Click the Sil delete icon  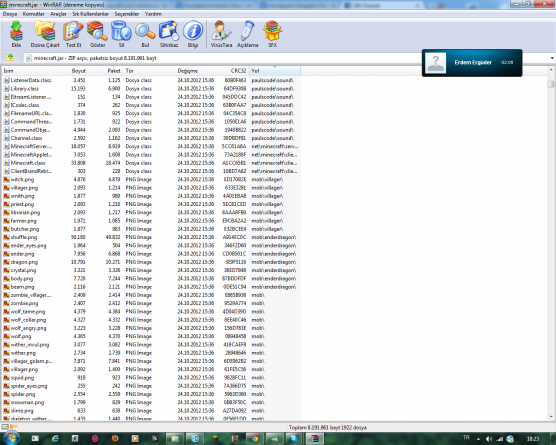(x=121, y=34)
